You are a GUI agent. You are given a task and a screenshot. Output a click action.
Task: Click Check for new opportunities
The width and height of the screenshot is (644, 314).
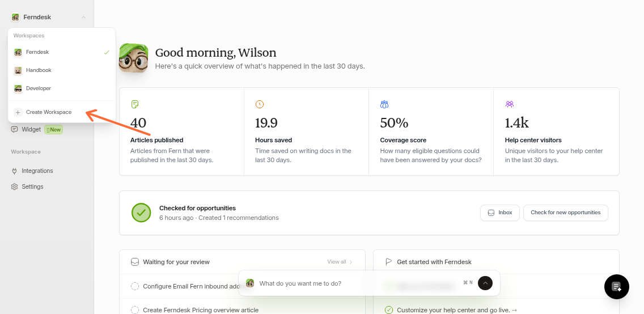tap(565, 213)
